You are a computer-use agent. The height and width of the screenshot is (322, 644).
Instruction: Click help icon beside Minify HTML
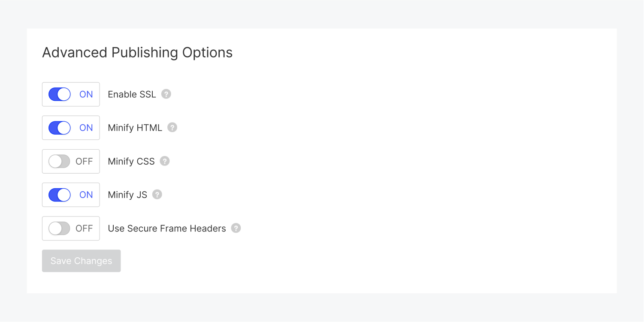pos(172,128)
